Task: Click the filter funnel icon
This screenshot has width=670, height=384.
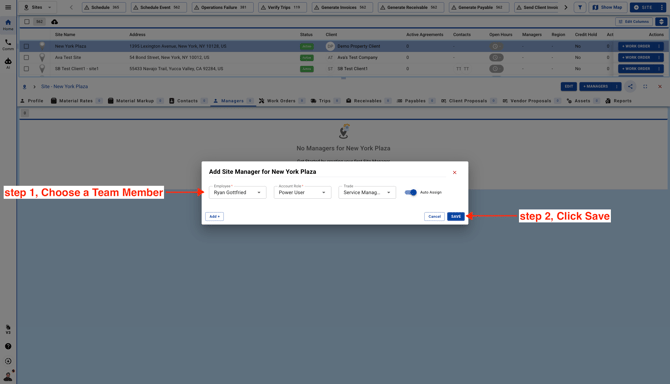Action: coord(580,7)
